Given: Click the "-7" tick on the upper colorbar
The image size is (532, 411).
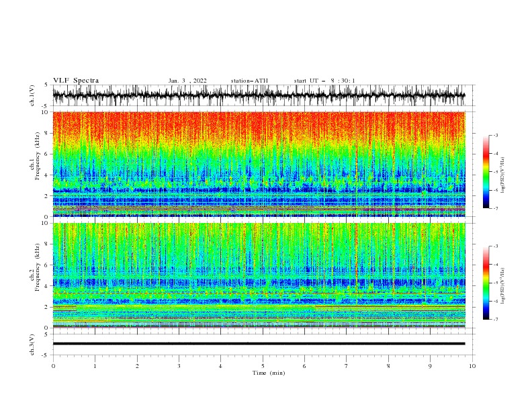Looking at the screenshot, I should [x=496, y=208].
